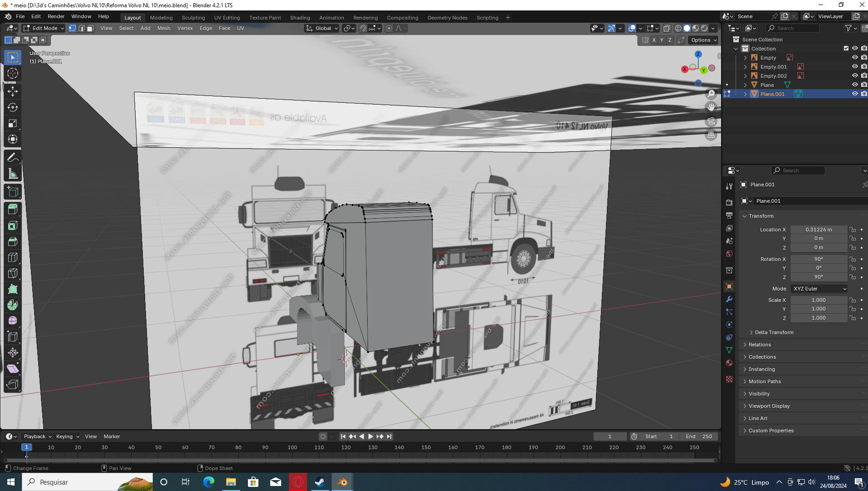The height and width of the screenshot is (491, 868).
Task: Select the Measure tool
Action: click(x=13, y=174)
